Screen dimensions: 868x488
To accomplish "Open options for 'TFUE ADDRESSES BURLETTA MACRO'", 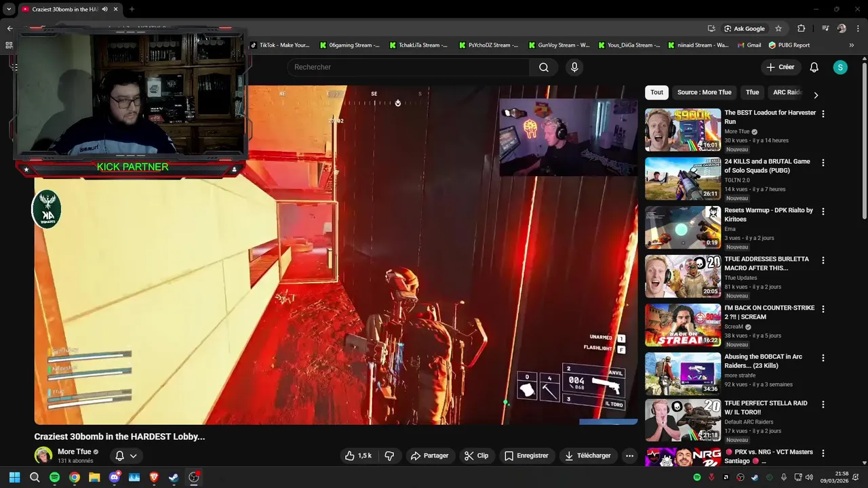I will point(823,260).
